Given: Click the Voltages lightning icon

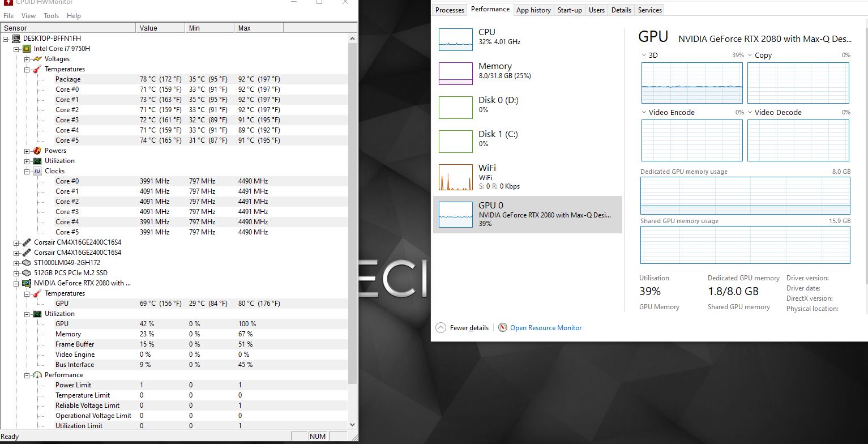Looking at the screenshot, I should pyautogui.click(x=37, y=59).
